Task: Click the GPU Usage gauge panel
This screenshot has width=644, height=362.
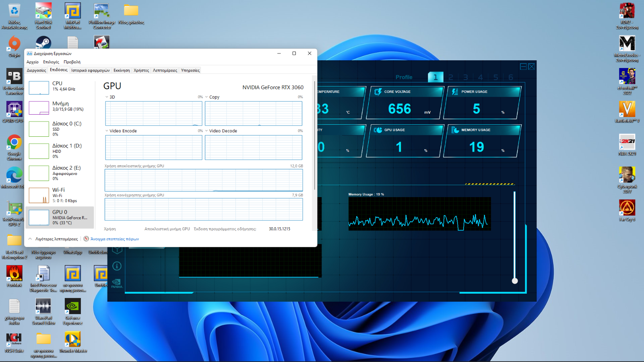Action: 406,141
